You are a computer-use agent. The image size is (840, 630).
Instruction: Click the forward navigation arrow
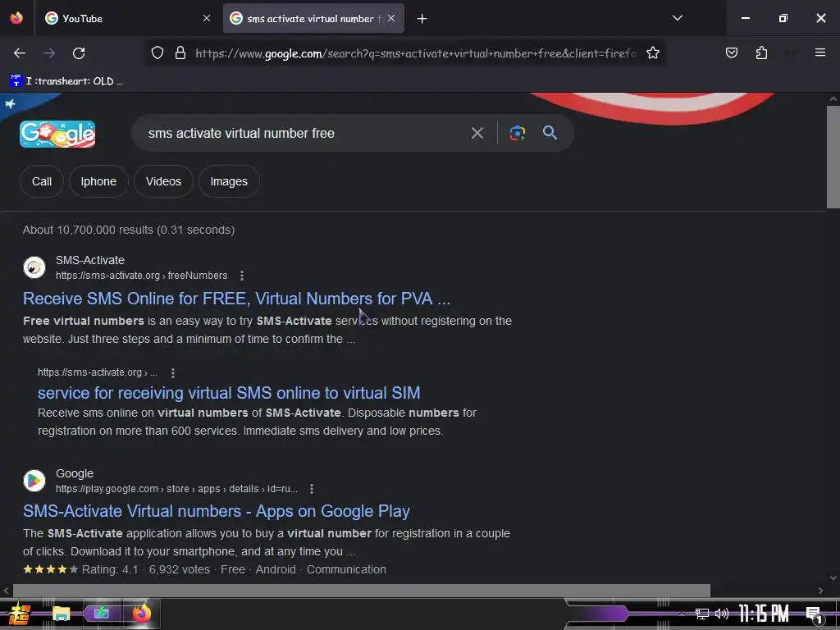[x=49, y=53]
